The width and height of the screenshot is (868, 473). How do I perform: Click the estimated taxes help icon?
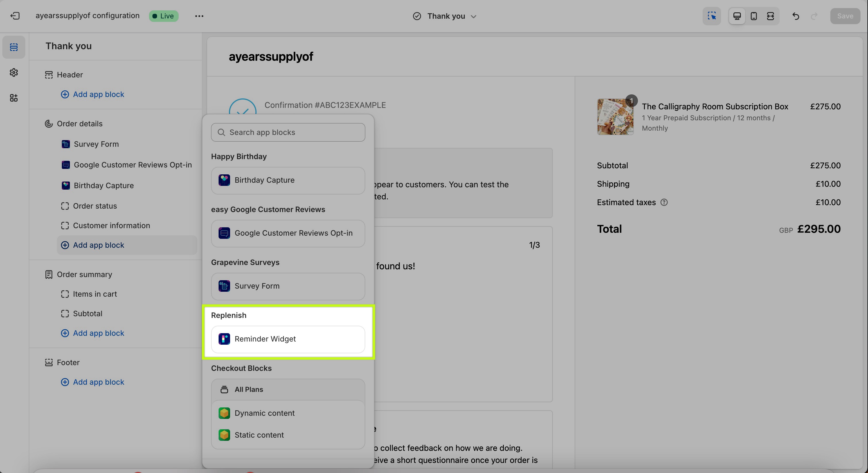[x=664, y=202]
